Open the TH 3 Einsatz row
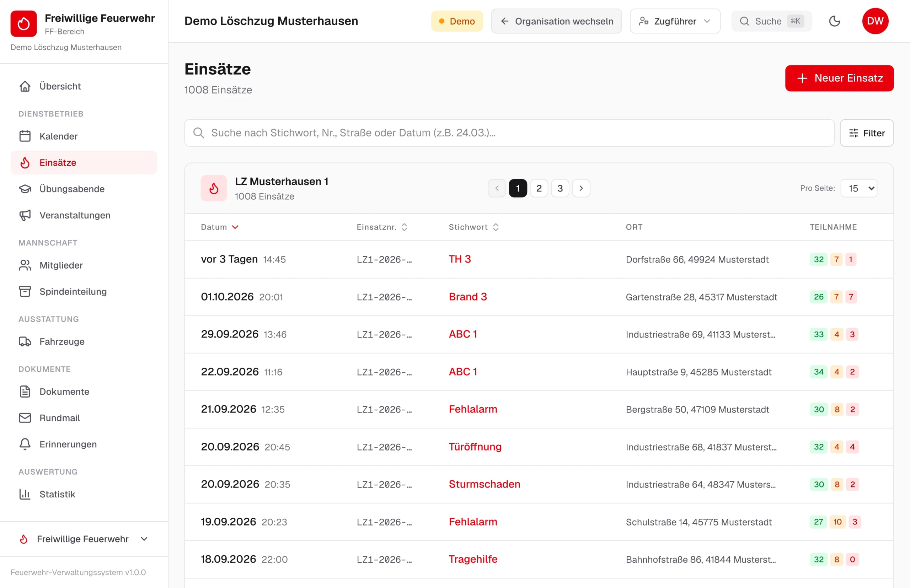Screen dimensions: 910x588 click(x=539, y=260)
